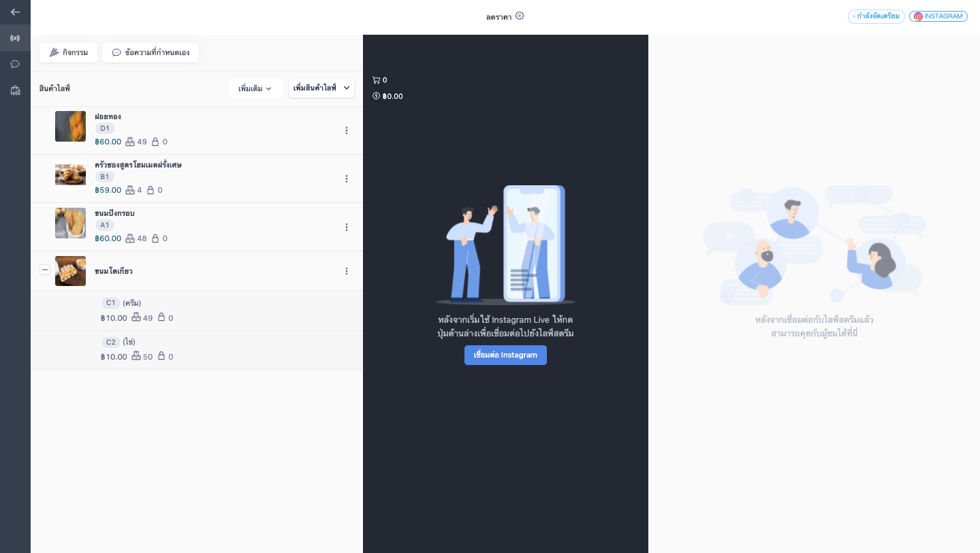980x553 pixels.
Task: Open more options for ฝอยทอง product
Action: [x=346, y=130]
